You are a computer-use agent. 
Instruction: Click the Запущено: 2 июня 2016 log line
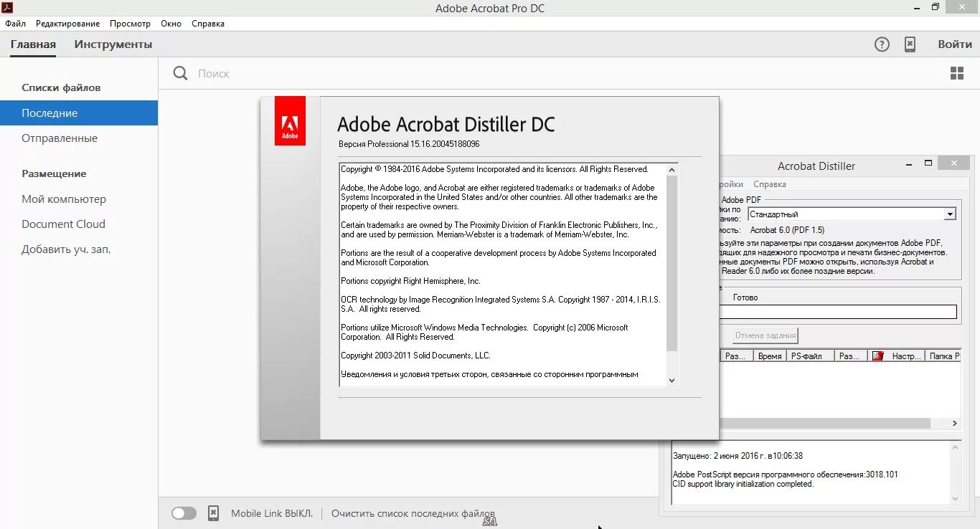(738, 456)
